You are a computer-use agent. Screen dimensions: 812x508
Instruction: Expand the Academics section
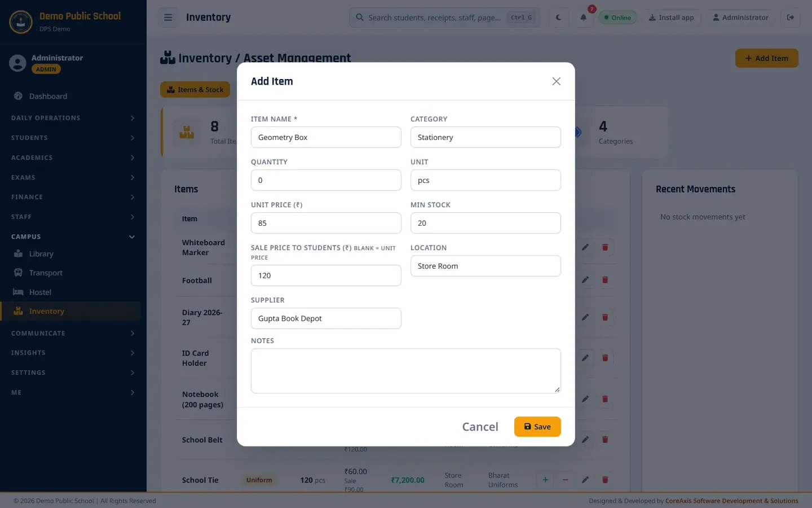pos(73,157)
